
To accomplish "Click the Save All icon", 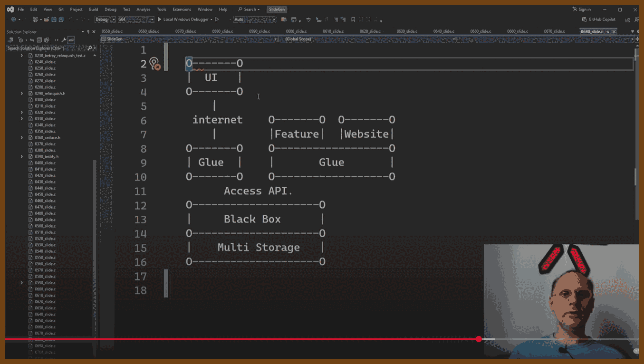I will pyautogui.click(x=61, y=19).
